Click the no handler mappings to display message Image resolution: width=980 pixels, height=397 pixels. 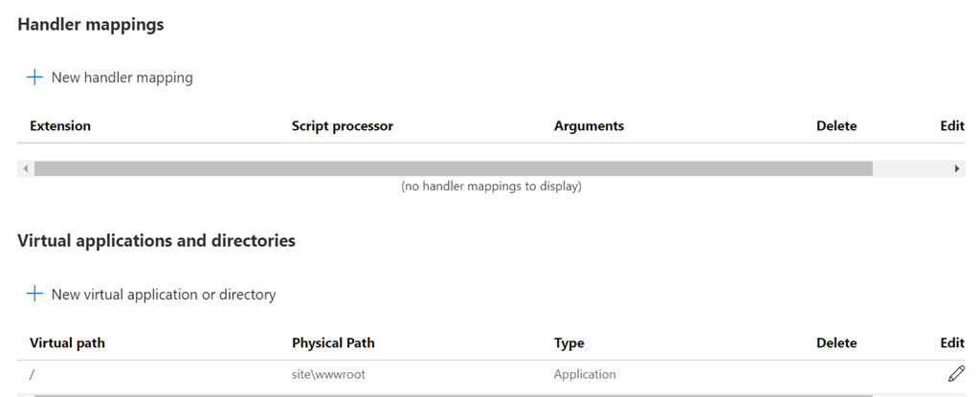491,187
